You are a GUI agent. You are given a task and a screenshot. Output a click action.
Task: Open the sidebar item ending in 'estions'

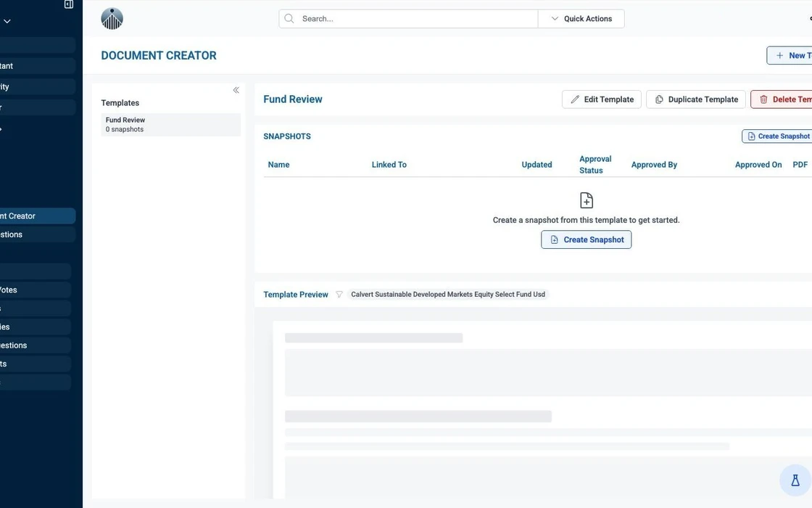[36, 345]
